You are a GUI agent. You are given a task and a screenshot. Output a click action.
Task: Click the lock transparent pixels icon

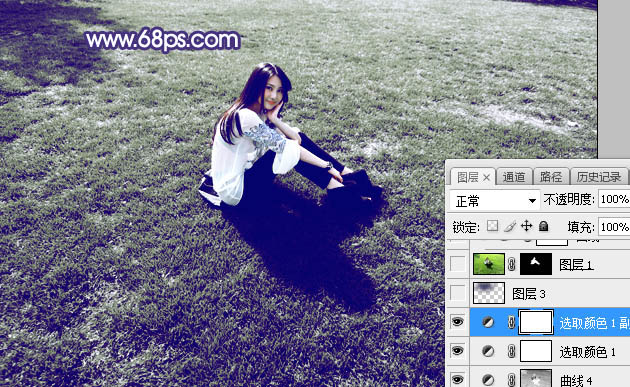tap(493, 226)
